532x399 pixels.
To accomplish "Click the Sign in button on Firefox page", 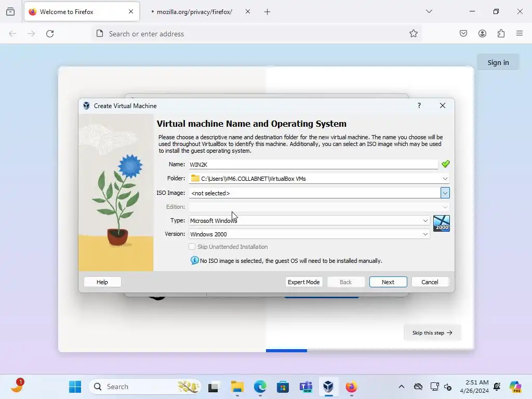I will [x=498, y=62].
